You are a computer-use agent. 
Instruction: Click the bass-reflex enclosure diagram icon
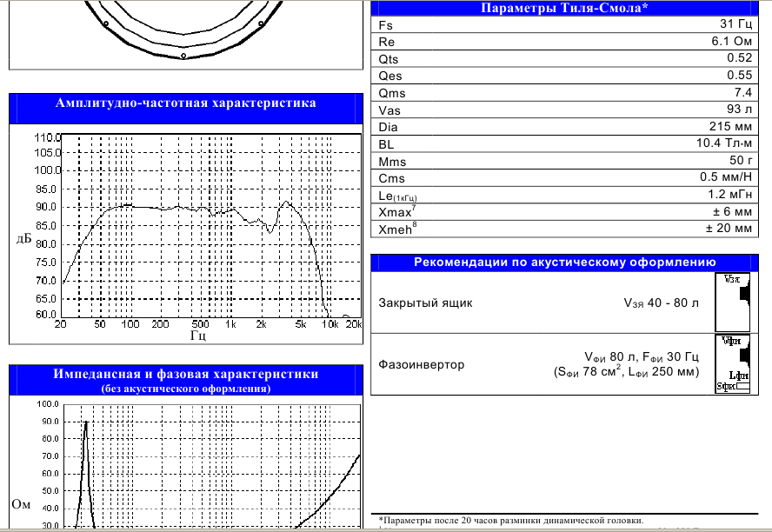[733, 364]
